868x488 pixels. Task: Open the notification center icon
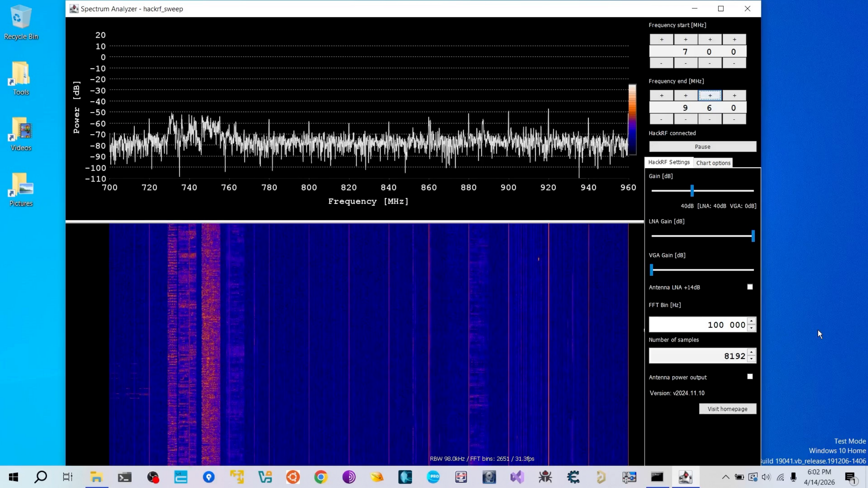tap(851, 478)
